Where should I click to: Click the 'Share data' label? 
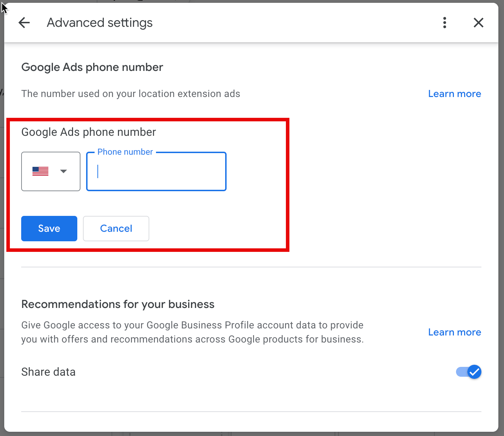coord(48,372)
